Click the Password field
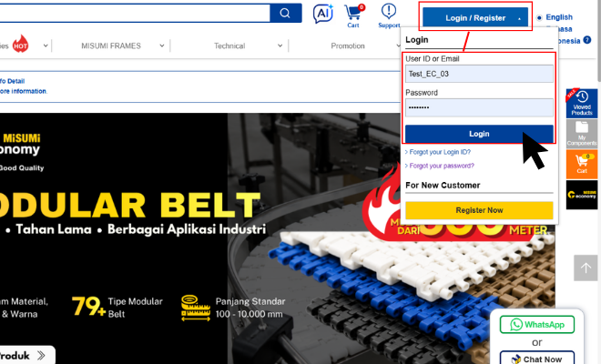The image size is (601, 364). (x=479, y=107)
